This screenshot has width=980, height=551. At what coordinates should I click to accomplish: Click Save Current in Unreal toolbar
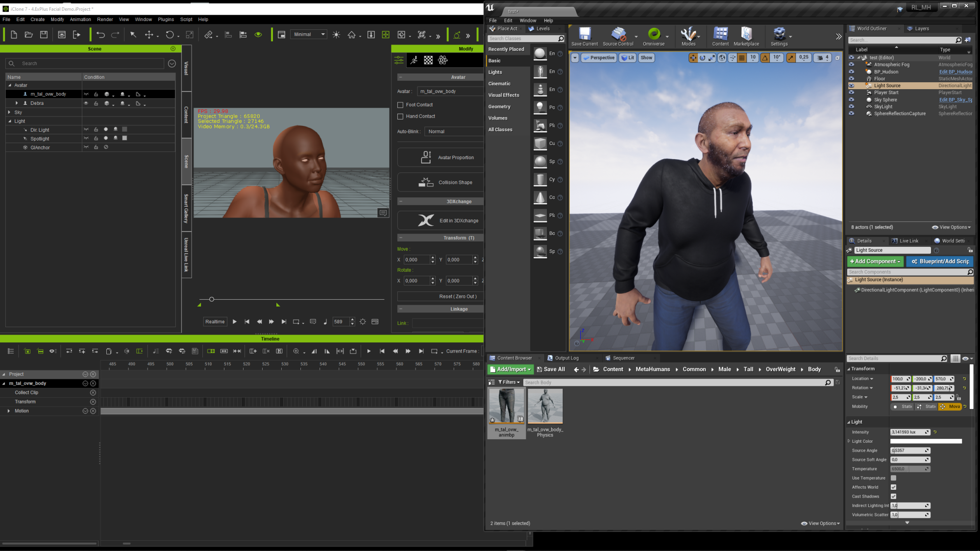585,37
